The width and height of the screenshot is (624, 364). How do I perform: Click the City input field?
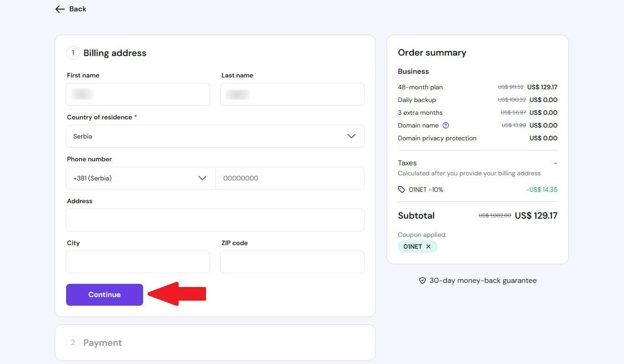[x=138, y=261]
